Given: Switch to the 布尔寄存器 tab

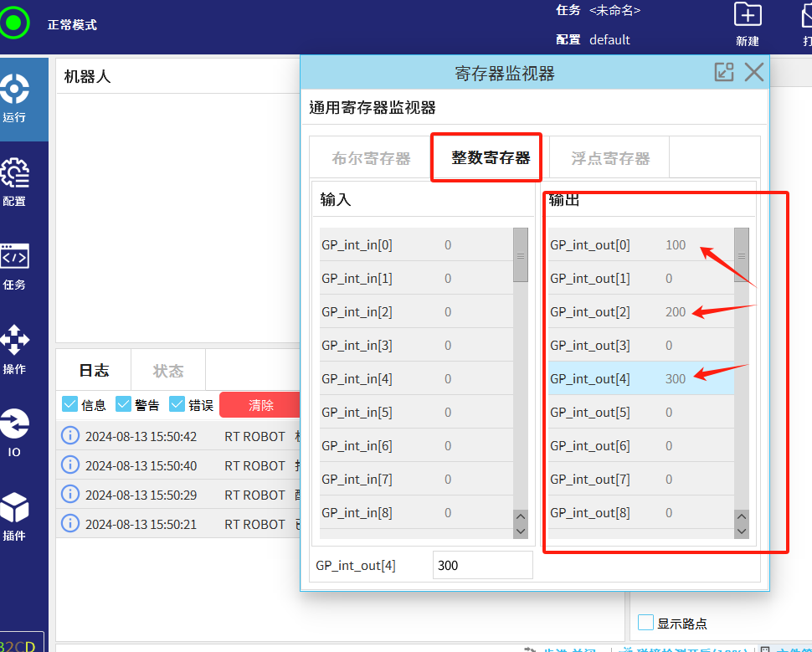Looking at the screenshot, I should (x=371, y=158).
